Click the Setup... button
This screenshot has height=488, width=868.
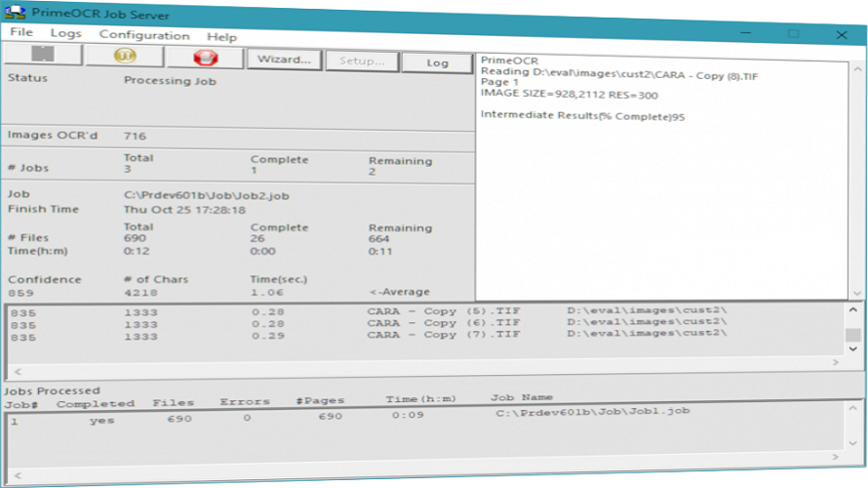coord(362,61)
